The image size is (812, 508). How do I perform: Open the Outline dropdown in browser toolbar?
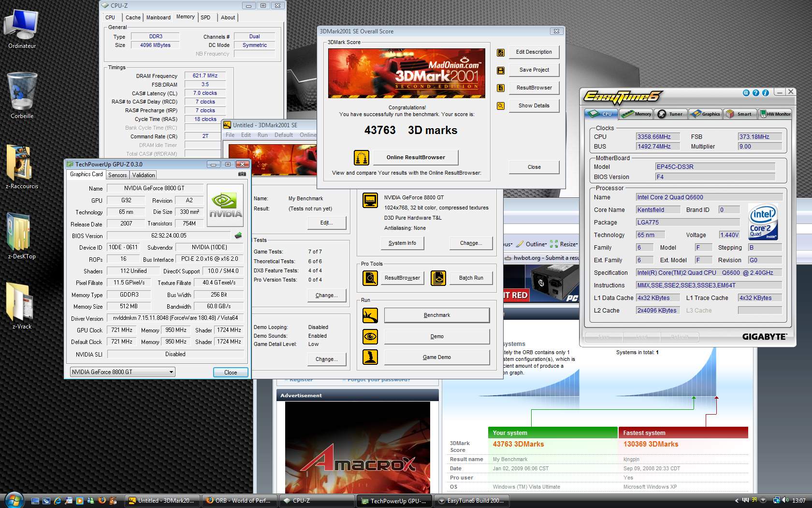pyautogui.click(x=532, y=244)
